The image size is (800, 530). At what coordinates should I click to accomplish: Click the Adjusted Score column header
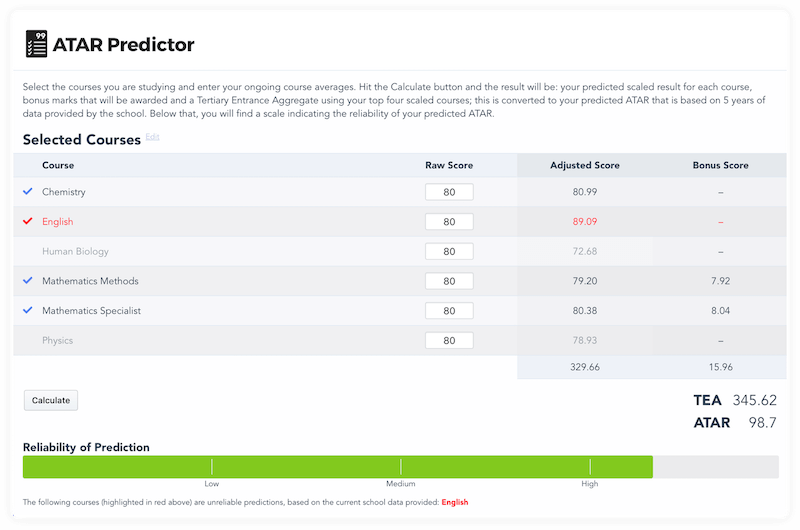tap(585, 165)
